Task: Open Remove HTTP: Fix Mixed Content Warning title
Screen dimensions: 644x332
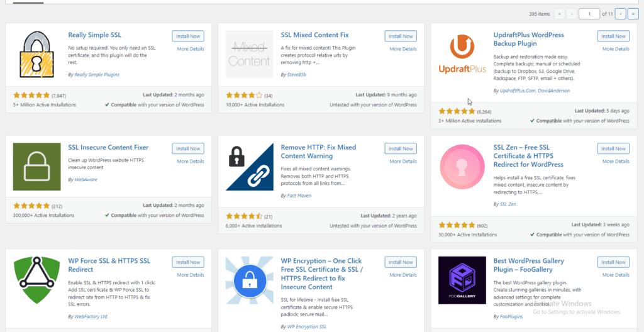Action: pos(318,152)
